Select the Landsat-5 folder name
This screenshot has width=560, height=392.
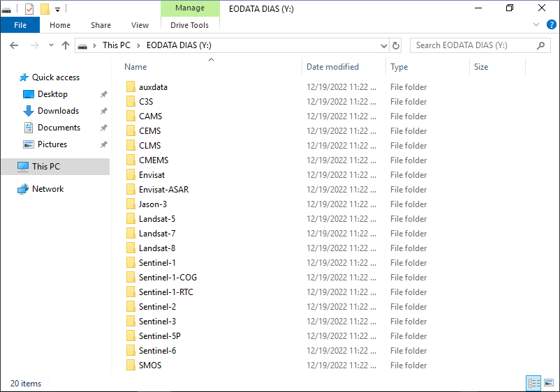pos(157,218)
